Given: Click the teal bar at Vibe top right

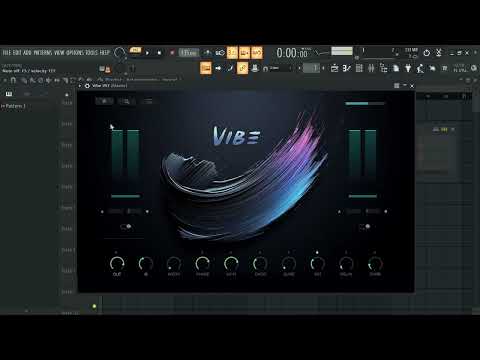Looking at the screenshot, I should click(365, 104).
